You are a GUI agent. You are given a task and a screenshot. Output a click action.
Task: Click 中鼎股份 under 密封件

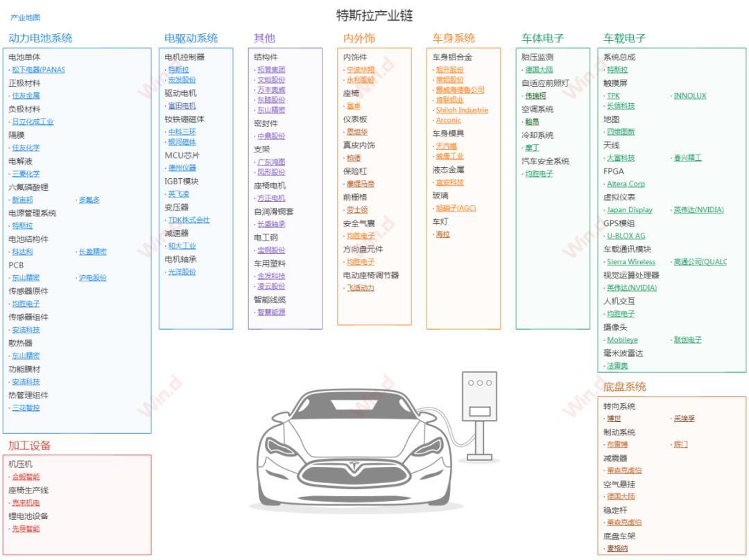pos(271,137)
